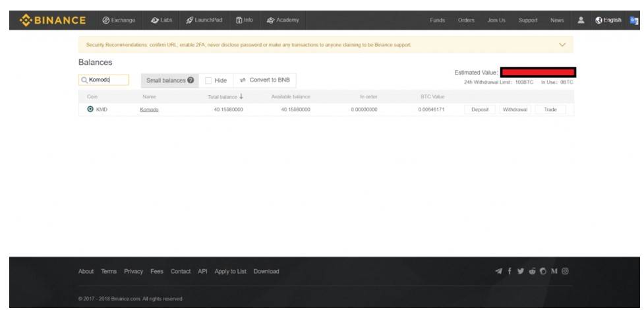Screen dimensions: 644x310
Task: Click the KMD Deposit button
Action: tap(480, 109)
